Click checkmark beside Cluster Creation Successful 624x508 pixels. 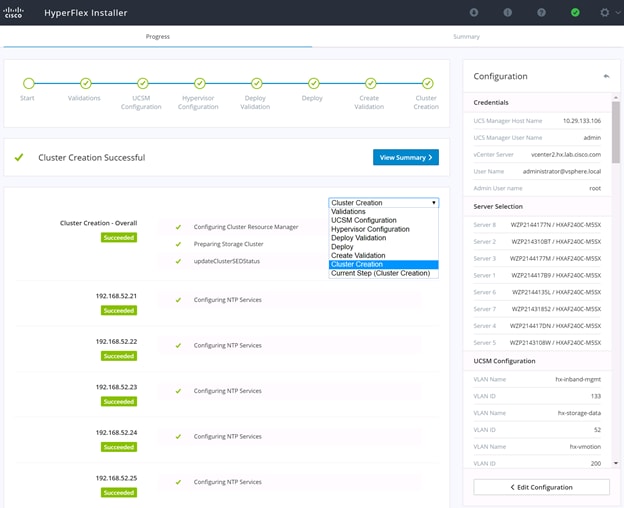(19, 158)
